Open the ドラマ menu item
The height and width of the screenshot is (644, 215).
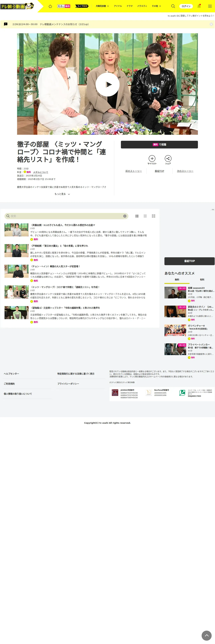coord(129,6)
